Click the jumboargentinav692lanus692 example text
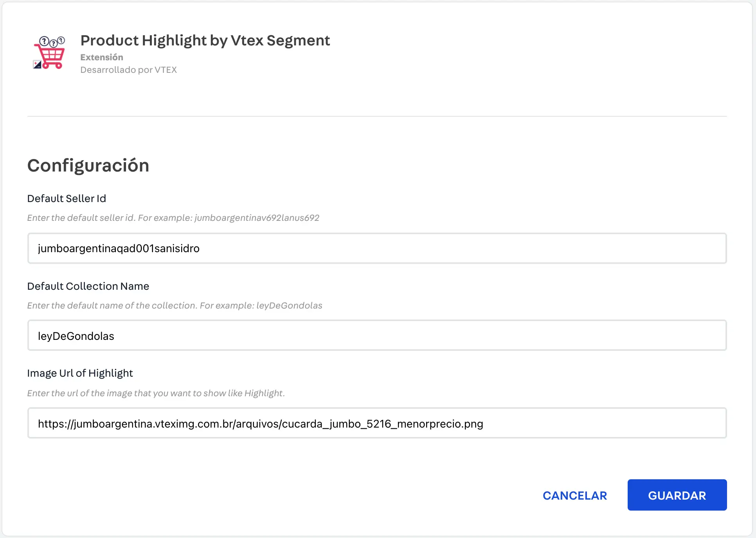Screen dimensions: 756x538 [257, 218]
